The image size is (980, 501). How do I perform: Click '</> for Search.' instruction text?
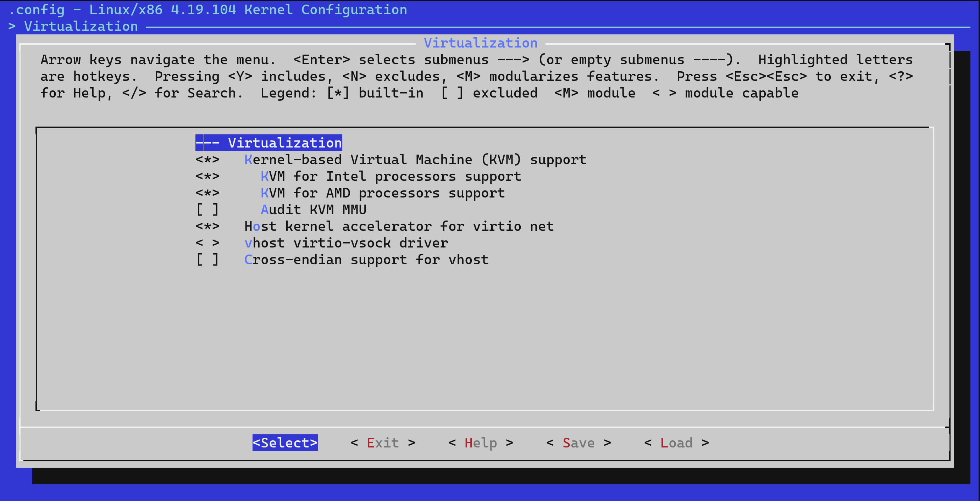[183, 93]
